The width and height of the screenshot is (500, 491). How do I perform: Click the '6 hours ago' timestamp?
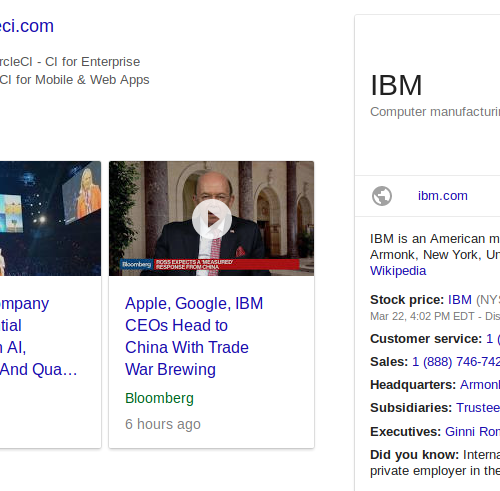click(x=163, y=424)
